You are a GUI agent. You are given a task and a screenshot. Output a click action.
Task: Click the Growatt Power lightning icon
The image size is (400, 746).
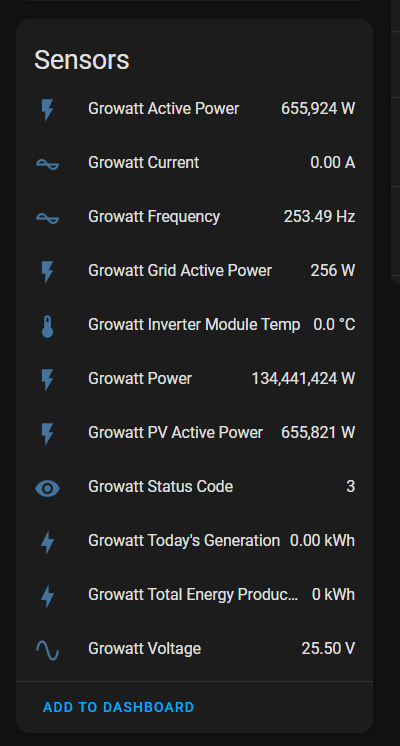point(48,380)
